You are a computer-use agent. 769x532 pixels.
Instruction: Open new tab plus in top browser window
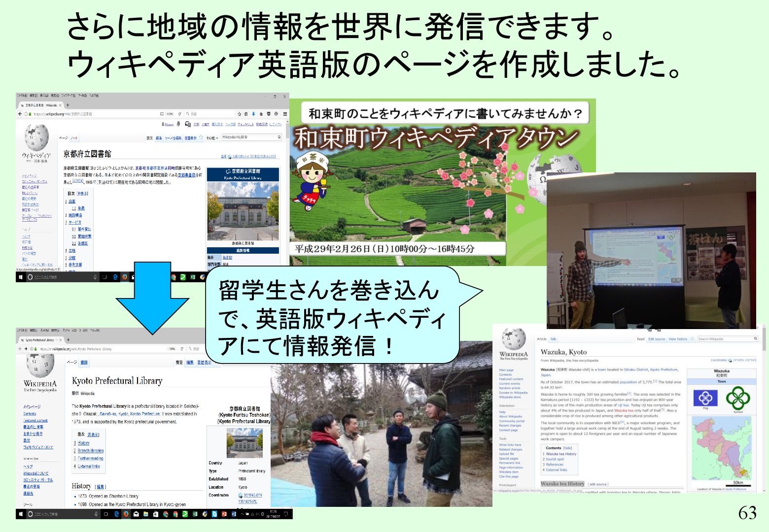pyautogui.click(x=68, y=105)
